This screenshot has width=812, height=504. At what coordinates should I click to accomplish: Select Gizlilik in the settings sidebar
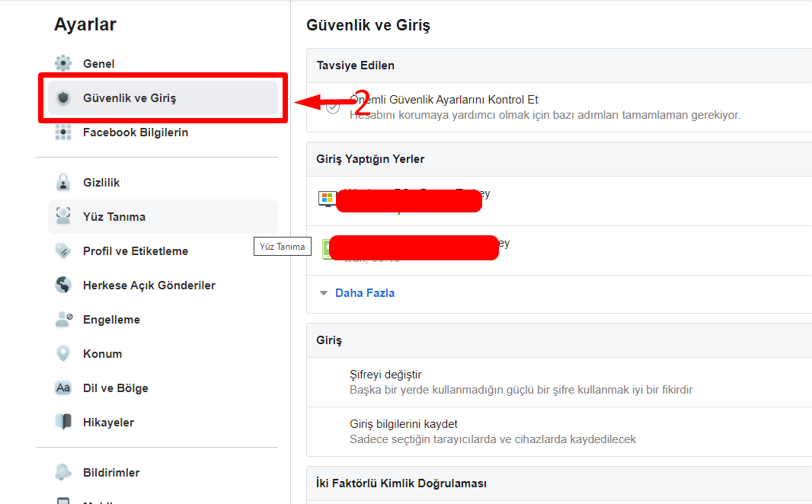[101, 183]
